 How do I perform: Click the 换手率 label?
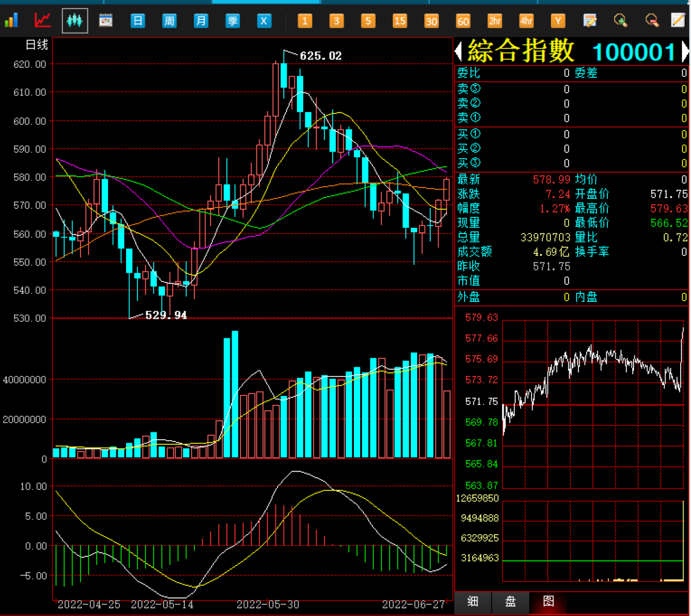pos(592,252)
